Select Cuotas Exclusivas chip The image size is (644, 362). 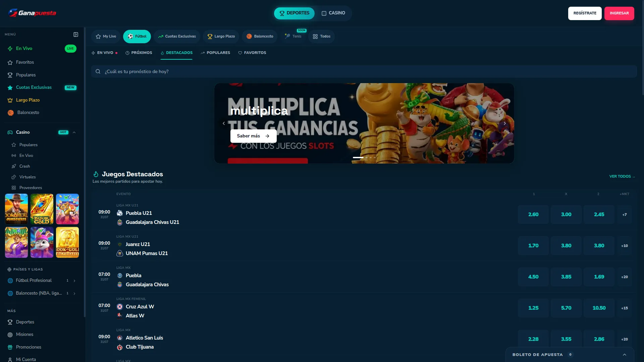coord(177,37)
